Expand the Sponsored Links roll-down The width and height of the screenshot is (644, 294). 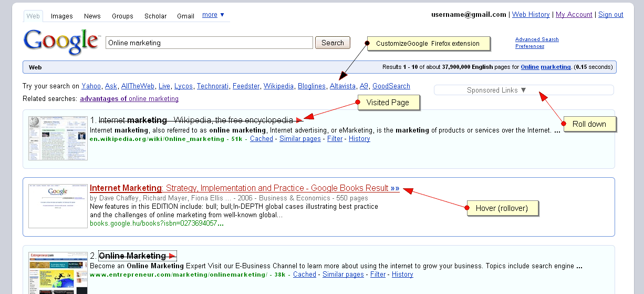tap(523, 90)
